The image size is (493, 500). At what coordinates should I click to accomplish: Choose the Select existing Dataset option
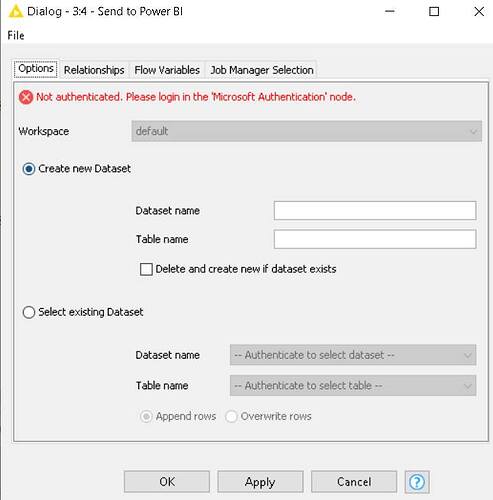pos(29,312)
